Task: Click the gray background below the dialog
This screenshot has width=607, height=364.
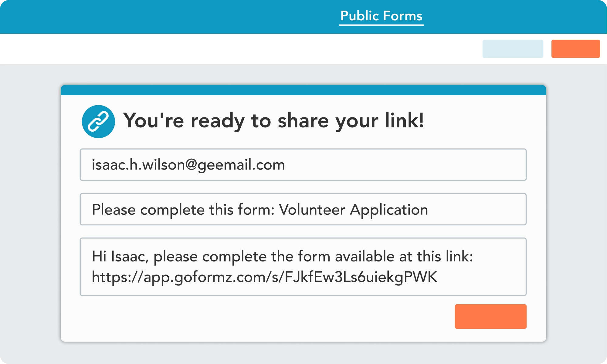Action: (x=303, y=353)
